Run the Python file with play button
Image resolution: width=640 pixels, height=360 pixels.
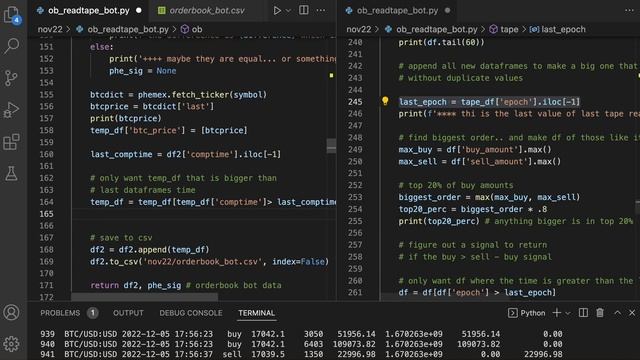(x=277, y=10)
